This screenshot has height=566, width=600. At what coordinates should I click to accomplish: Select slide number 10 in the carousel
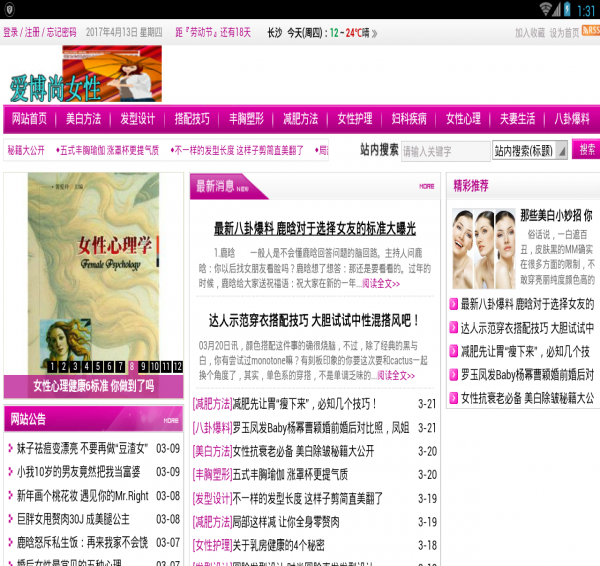(x=155, y=367)
